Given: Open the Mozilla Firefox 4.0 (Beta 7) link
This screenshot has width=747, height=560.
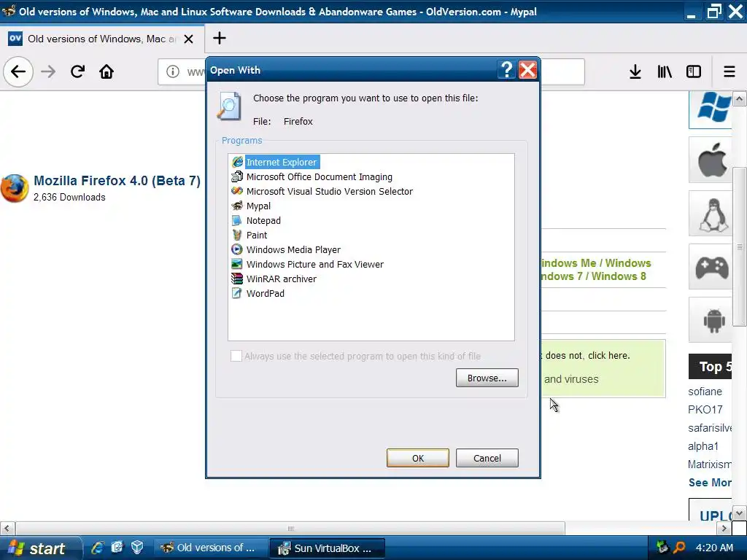Looking at the screenshot, I should pyautogui.click(x=117, y=181).
